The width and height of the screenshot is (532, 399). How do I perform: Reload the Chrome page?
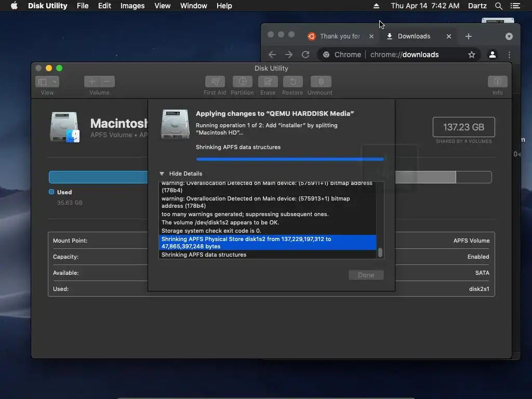305,55
